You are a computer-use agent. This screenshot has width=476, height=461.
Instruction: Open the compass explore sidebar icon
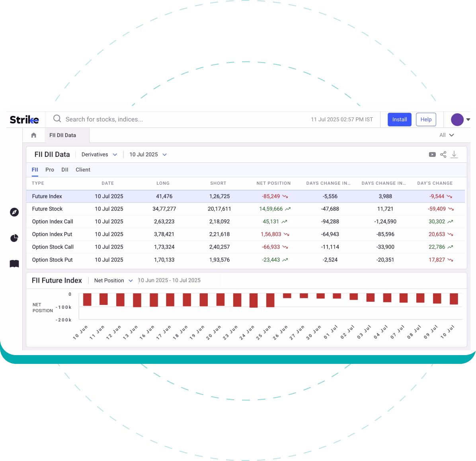14,213
